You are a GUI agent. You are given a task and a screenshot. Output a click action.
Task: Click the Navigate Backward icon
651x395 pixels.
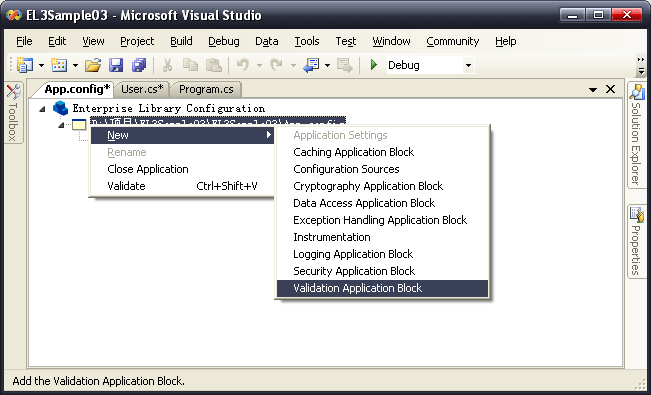(x=311, y=65)
